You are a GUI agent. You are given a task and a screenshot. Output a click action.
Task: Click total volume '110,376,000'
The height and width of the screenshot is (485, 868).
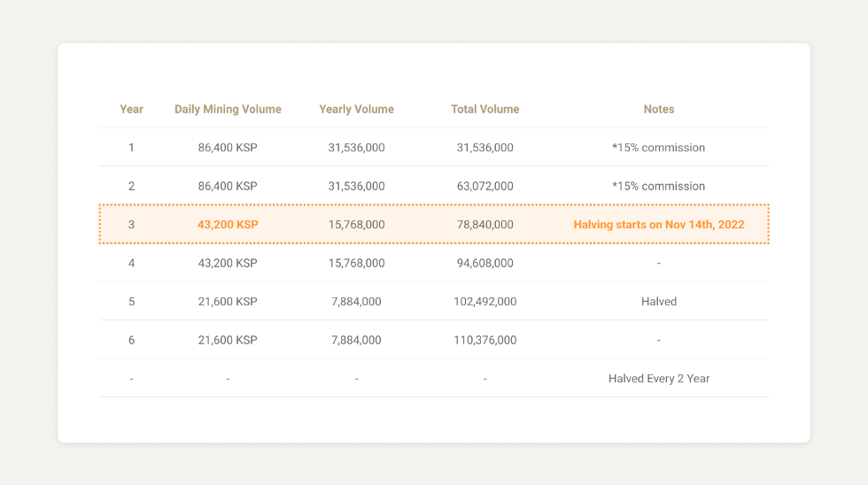[x=485, y=340]
